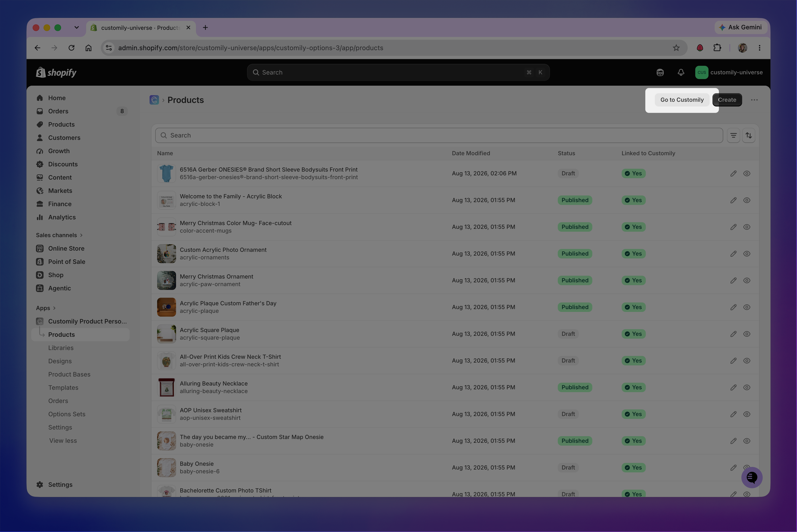The width and height of the screenshot is (797, 532).
Task: Open the new browser tab button
Action: click(205, 27)
